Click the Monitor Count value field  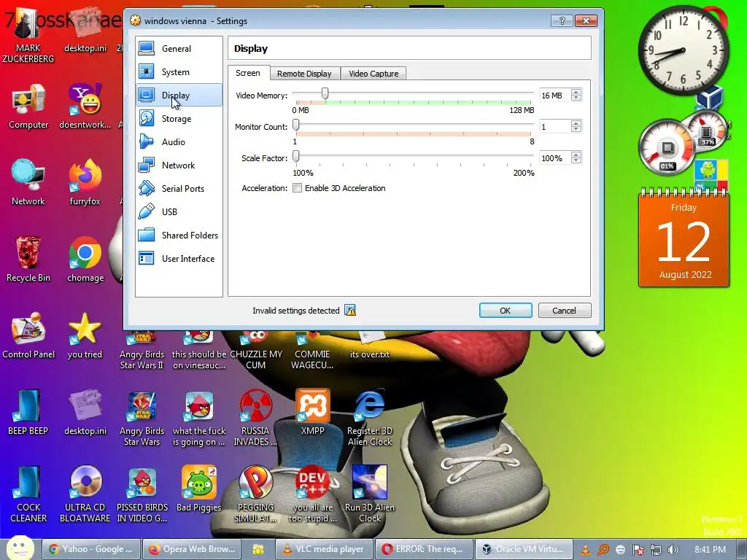[555, 127]
